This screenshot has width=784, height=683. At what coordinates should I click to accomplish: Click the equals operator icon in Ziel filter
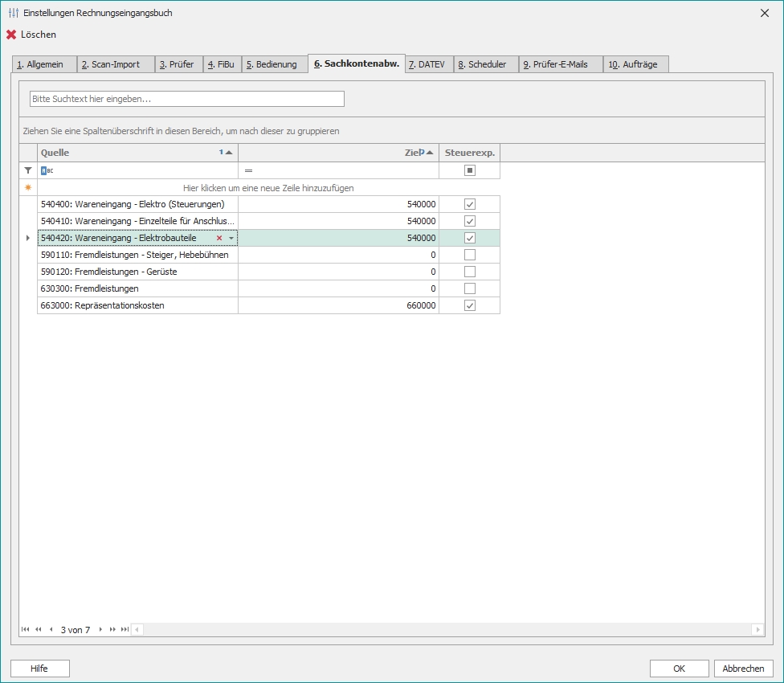point(249,170)
